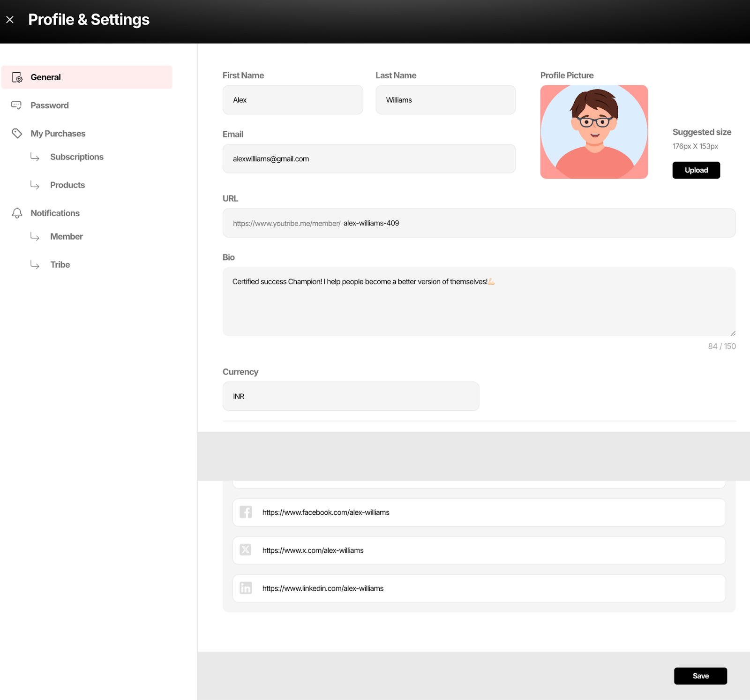Click the My Purchases tag icon
Image resolution: width=750 pixels, height=700 pixels.
click(17, 134)
